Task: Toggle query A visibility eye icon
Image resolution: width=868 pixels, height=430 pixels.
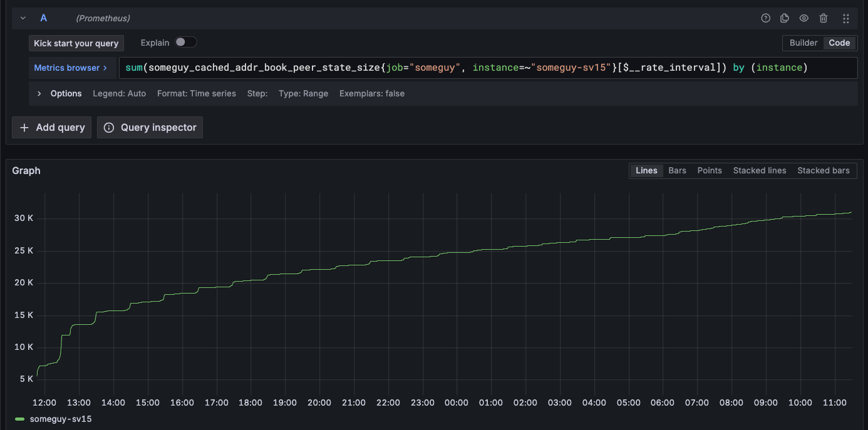Action: point(804,18)
